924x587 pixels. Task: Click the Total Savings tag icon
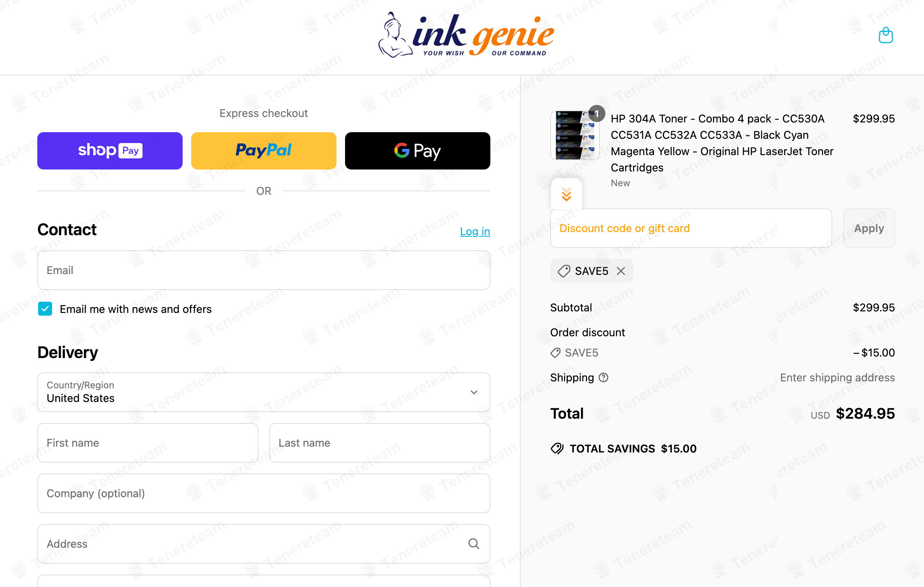pyautogui.click(x=557, y=449)
